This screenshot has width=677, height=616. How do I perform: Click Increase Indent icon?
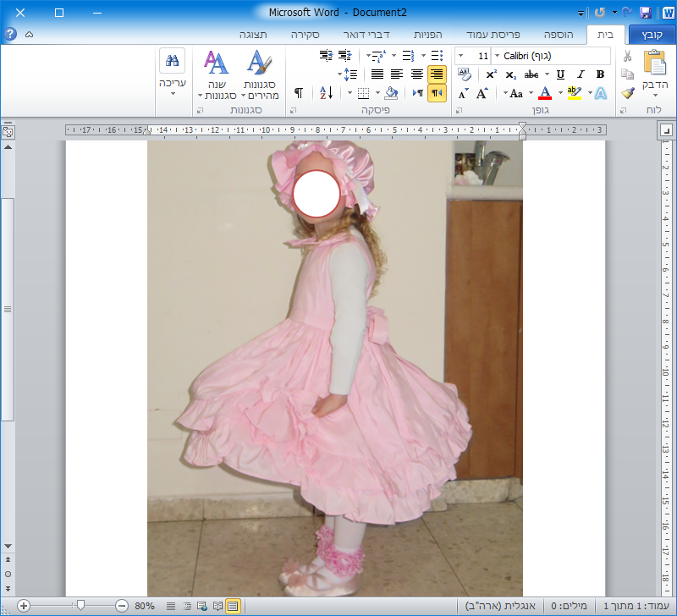326,56
